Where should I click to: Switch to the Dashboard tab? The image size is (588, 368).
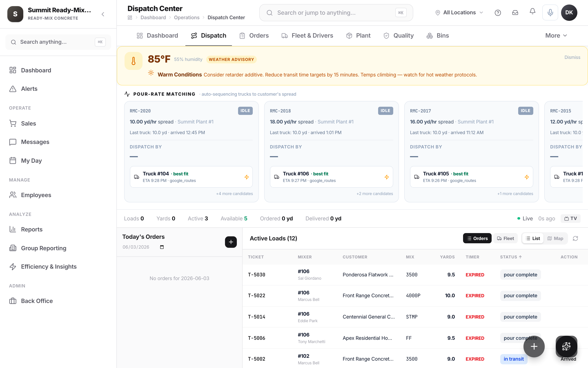tap(157, 36)
